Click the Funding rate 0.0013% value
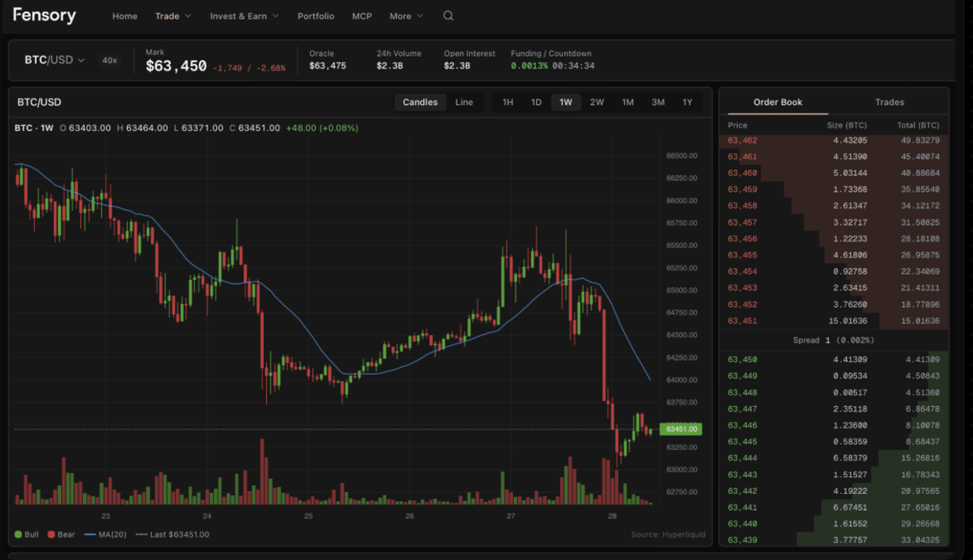The width and height of the screenshot is (973, 560). coord(529,66)
